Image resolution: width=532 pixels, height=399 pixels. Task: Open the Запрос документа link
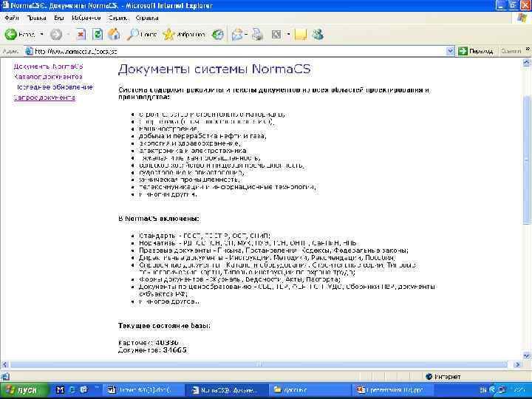pos(44,98)
